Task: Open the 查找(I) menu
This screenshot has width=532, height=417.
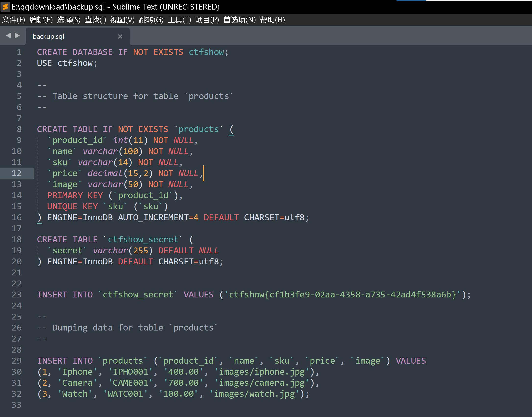Action: tap(95, 20)
